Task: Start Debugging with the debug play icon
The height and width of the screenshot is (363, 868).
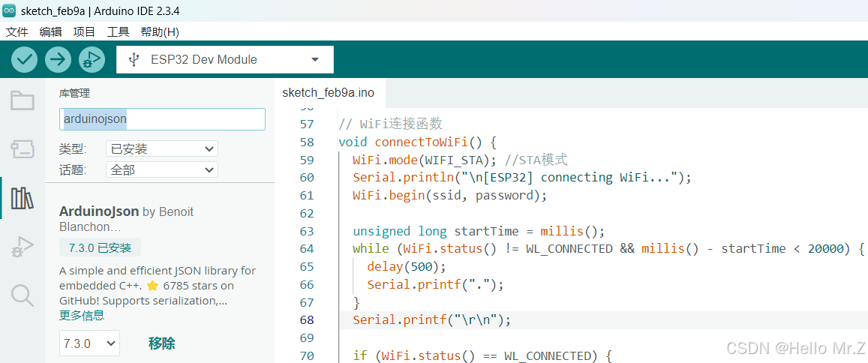Action: (92, 60)
